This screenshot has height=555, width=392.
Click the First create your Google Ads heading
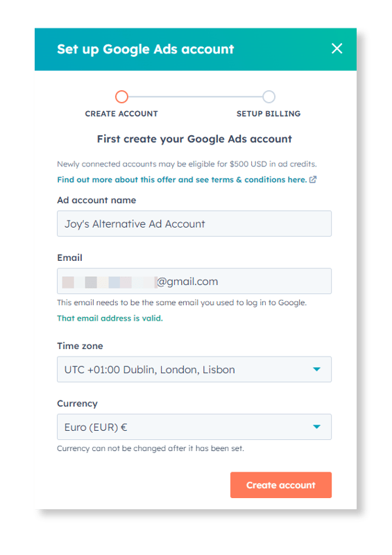tap(194, 139)
